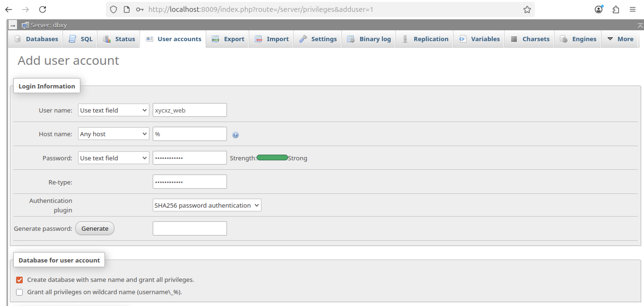Open the Password type dropdown
Screen dimensions: 644x306
tap(113, 158)
